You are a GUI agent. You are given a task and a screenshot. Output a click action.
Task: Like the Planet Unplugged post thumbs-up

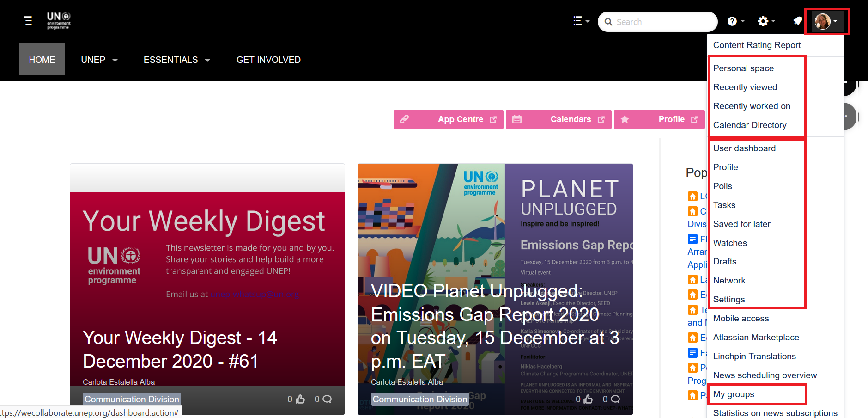point(588,399)
